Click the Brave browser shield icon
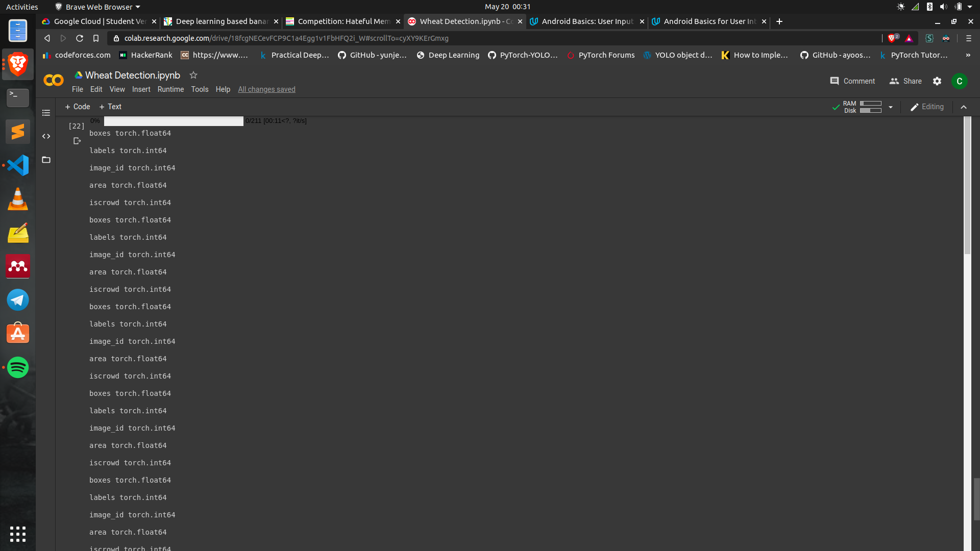This screenshot has width=980, height=551. (893, 38)
